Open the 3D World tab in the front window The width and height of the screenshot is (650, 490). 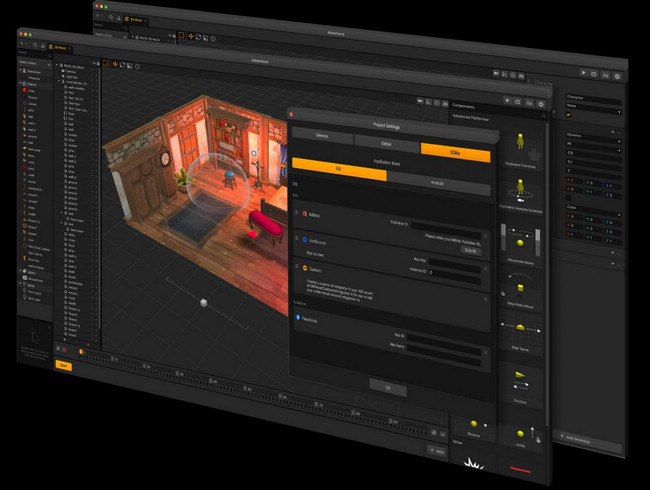59,47
